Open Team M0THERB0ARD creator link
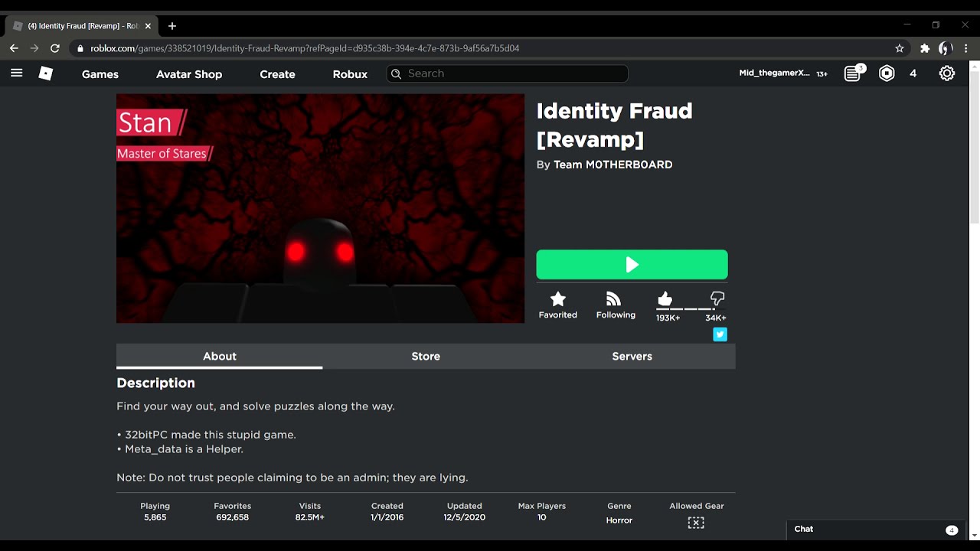 [x=612, y=165]
